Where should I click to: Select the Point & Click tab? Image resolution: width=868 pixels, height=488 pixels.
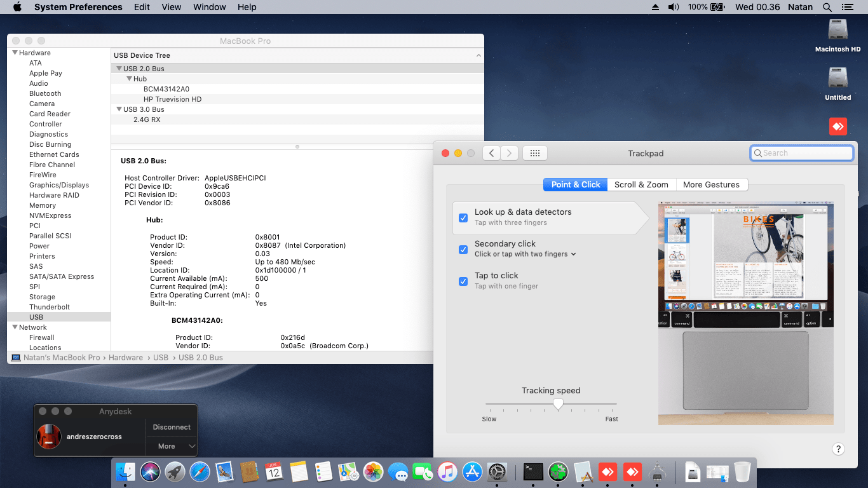click(576, 184)
